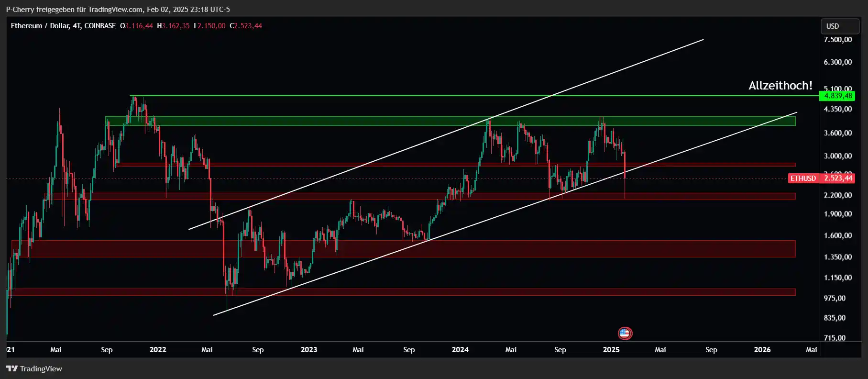
Task: Click the ETHUSD symbol label
Action: pos(803,178)
